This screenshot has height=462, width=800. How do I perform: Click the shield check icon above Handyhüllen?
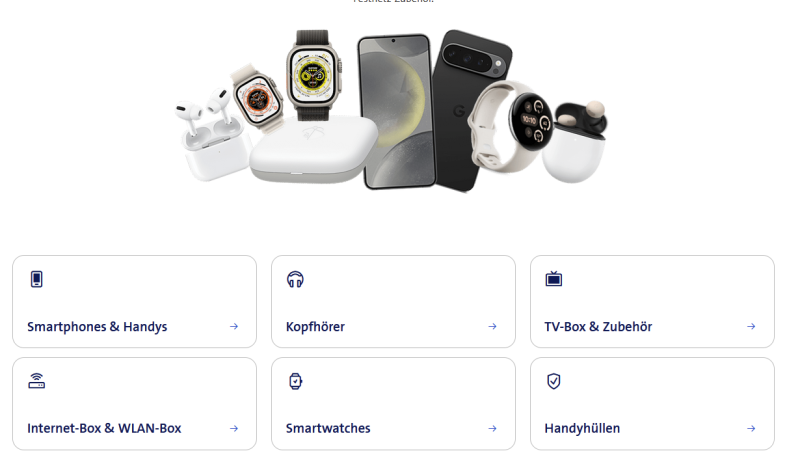coord(554,381)
